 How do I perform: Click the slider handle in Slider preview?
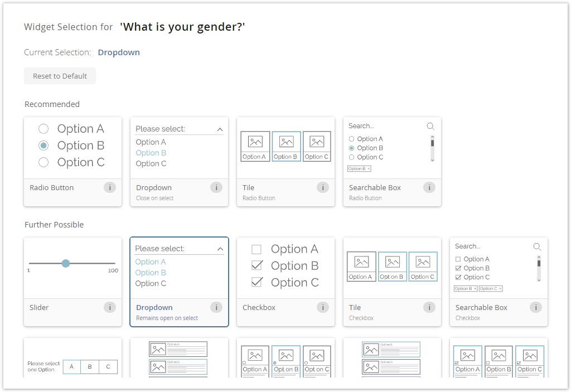(x=66, y=263)
